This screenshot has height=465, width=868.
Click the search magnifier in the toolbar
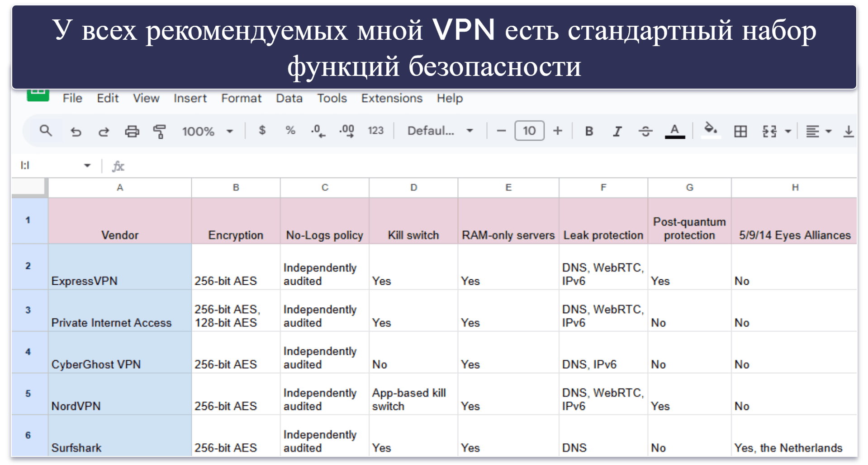45,131
